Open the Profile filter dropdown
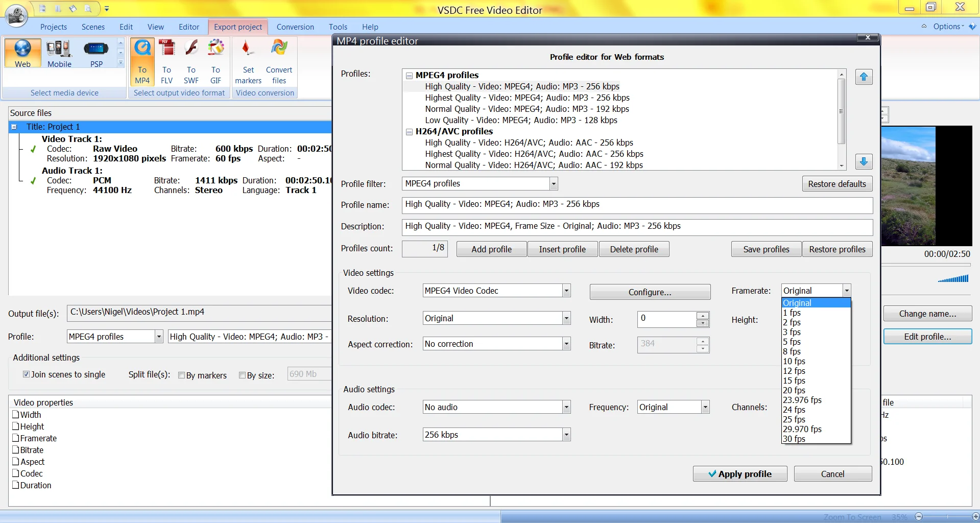This screenshot has width=980, height=523. click(x=554, y=184)
